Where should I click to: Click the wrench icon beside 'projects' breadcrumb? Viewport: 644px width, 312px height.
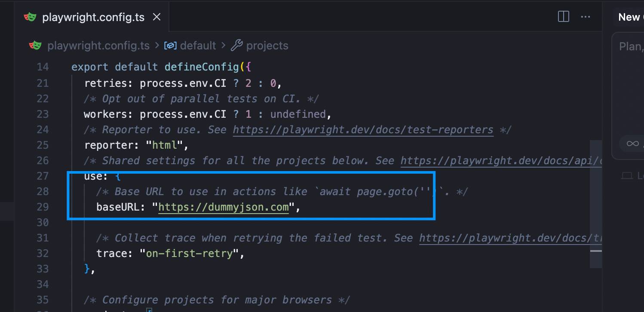[237, 45]
